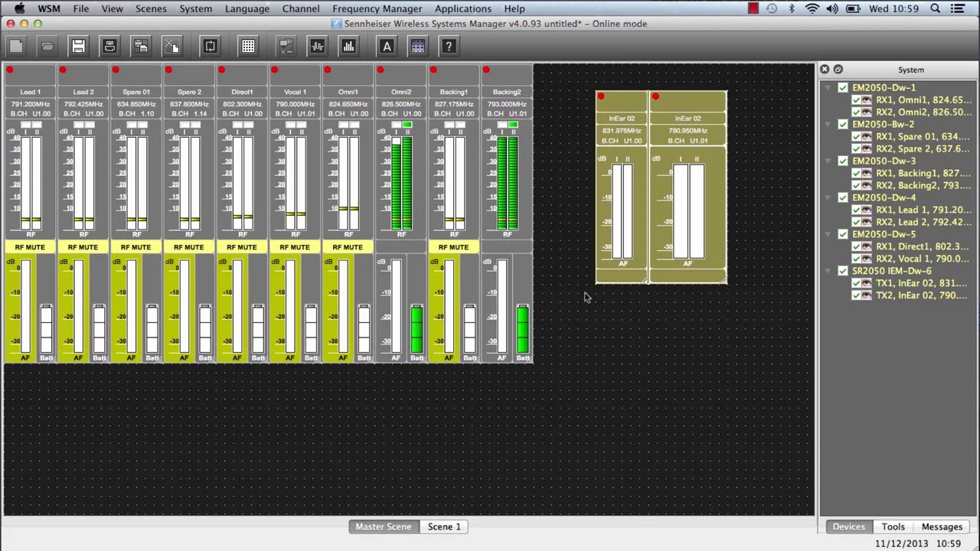Close the System panel with X icon

coord(825,70)
